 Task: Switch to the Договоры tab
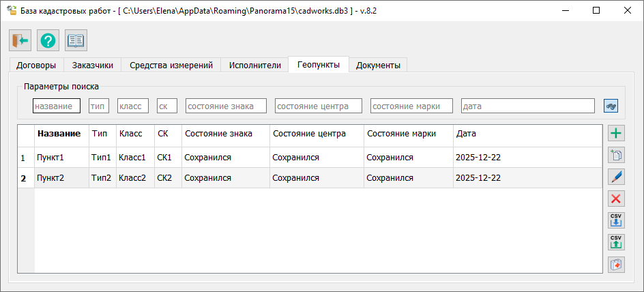(36, 65)
